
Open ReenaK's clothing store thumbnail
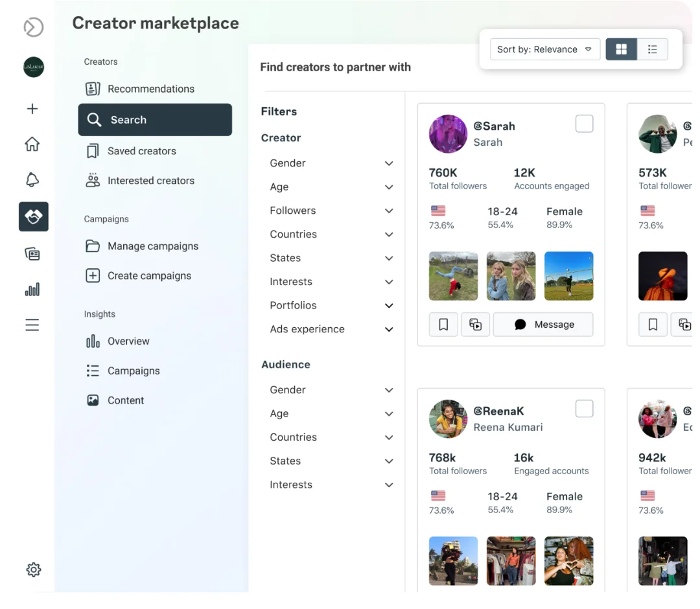point(511,561)
